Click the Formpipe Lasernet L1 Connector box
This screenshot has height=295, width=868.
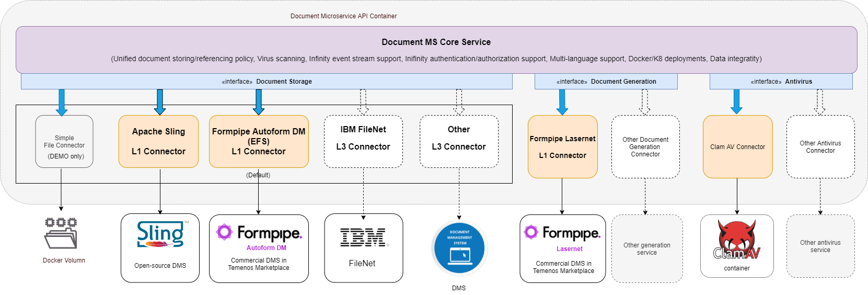click(x=562, y=147)
